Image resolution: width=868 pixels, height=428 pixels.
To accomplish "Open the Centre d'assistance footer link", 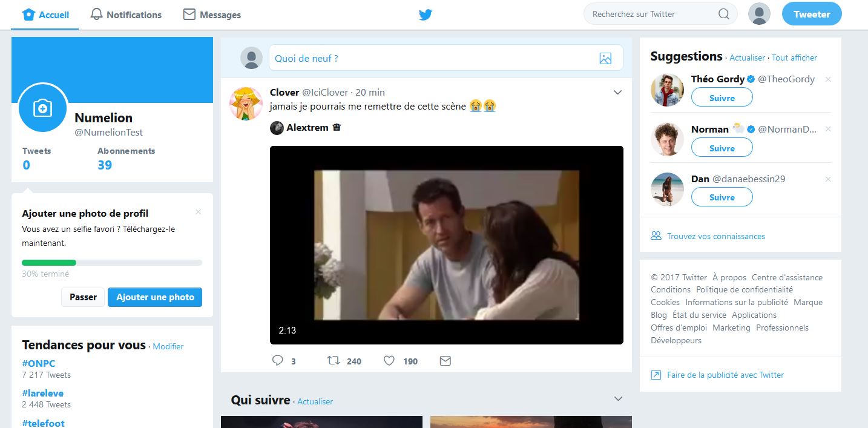I will [x=787, y=277].
